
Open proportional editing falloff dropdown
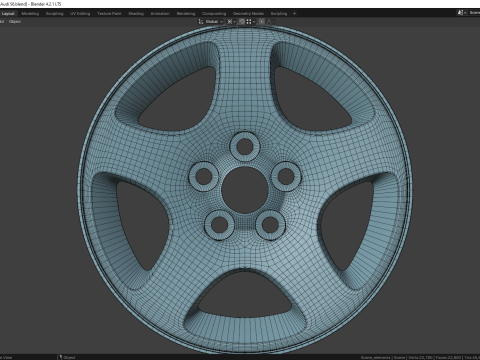pyautogui.click(x=271, y=22)
